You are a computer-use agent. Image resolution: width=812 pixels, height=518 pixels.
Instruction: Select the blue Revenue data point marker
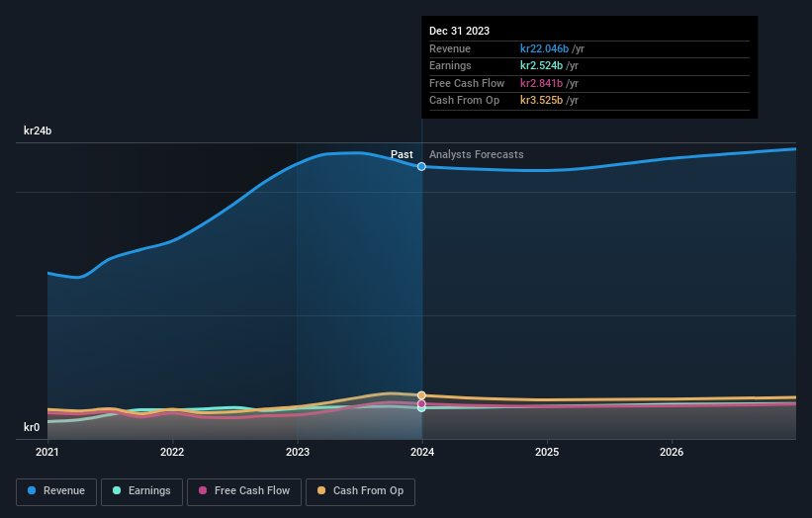(421, 167)
